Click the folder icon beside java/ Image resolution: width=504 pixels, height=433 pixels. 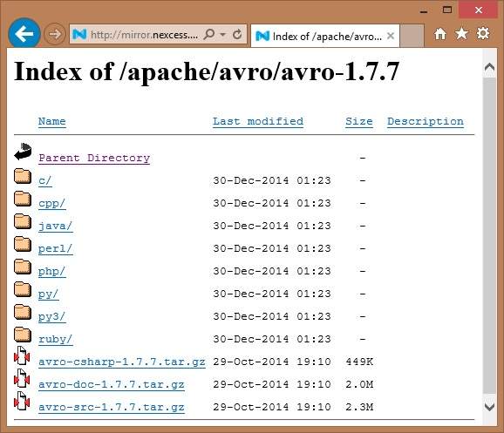(23, 221)
